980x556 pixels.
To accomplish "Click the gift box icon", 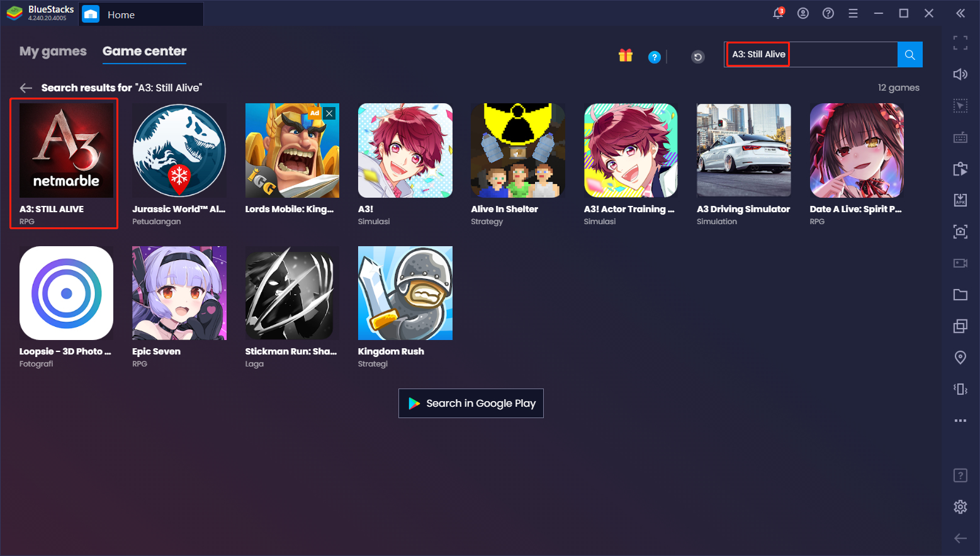I will click(x=626, y=55).
